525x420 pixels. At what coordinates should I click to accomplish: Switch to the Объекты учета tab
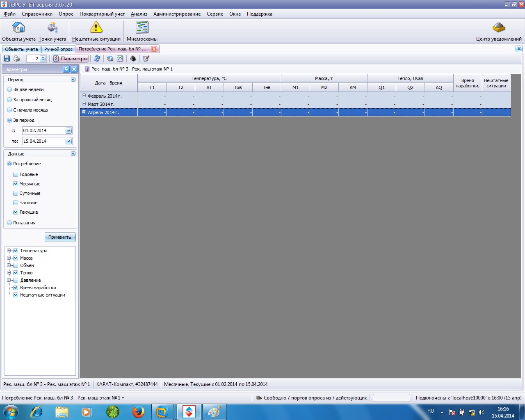[x=21, y=49]
